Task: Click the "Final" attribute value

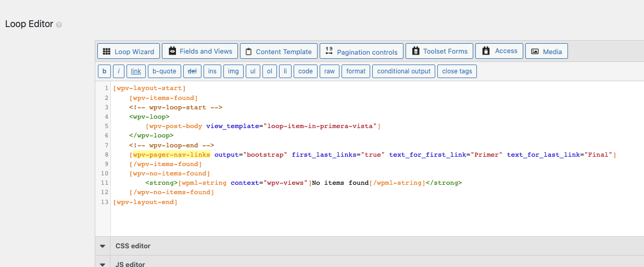Action: click(x=598, y=155)
